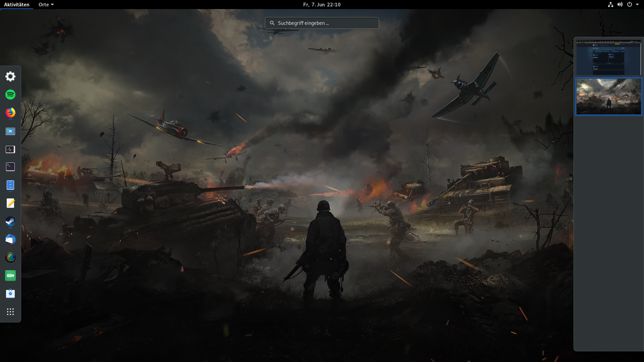Click the volume icon in top bar
The image size is (644, 362).
coord(620,4)
